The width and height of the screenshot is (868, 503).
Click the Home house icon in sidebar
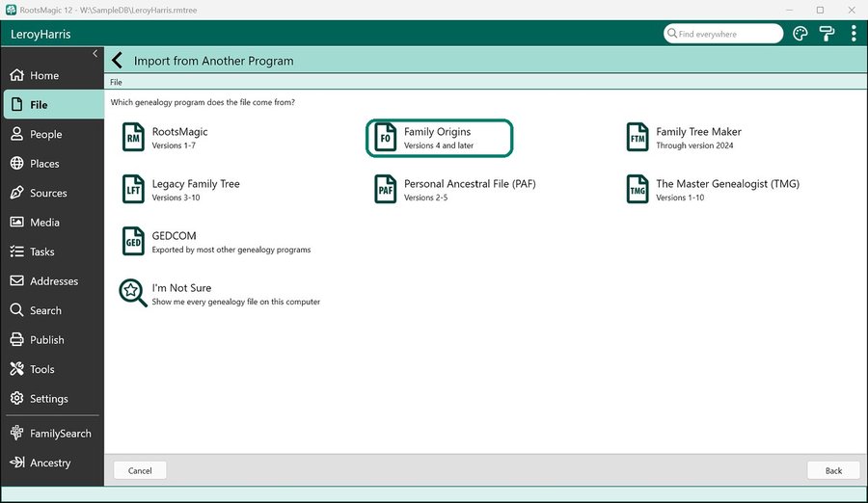pos(17,75)
